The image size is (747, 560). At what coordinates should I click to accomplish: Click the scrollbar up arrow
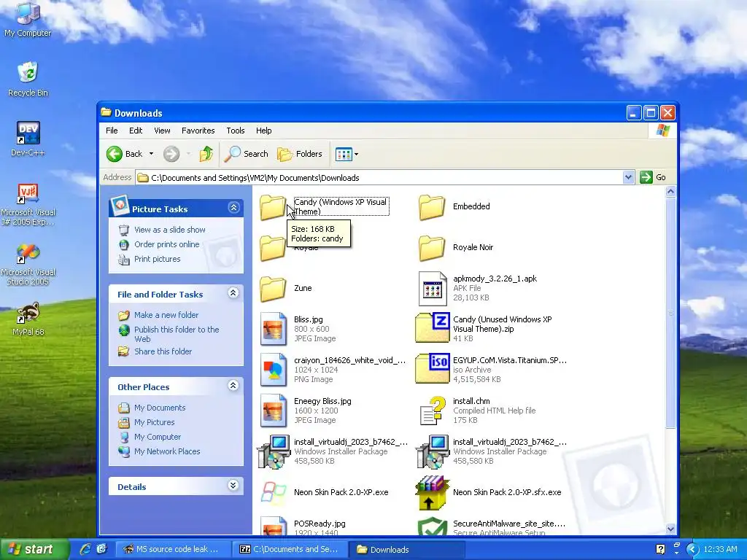670,192
